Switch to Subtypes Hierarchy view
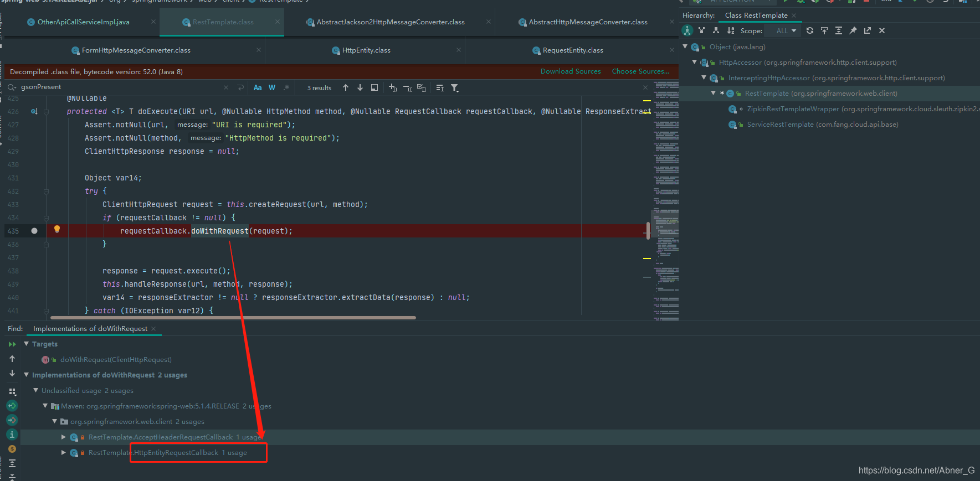The image size is (980, 481). (716, 30)
